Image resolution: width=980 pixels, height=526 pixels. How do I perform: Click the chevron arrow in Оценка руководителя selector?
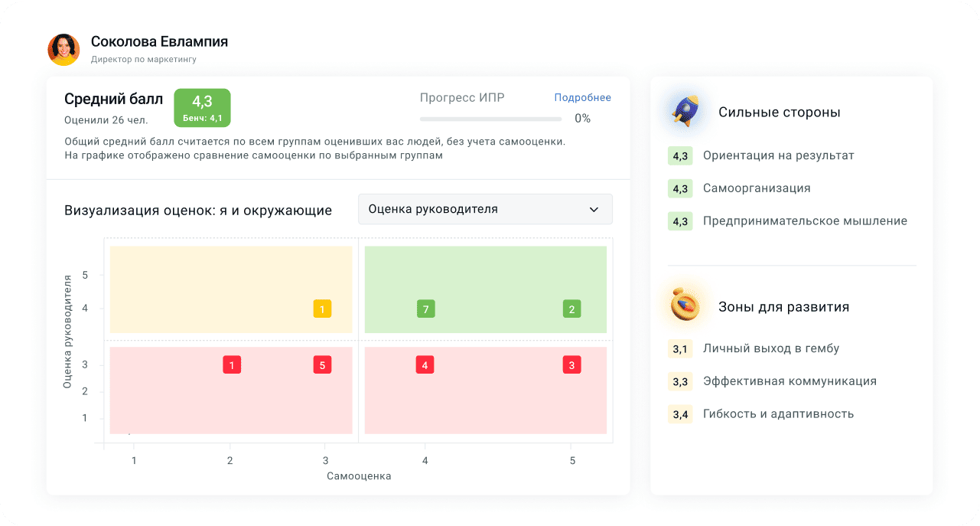(x=594, y=209)
